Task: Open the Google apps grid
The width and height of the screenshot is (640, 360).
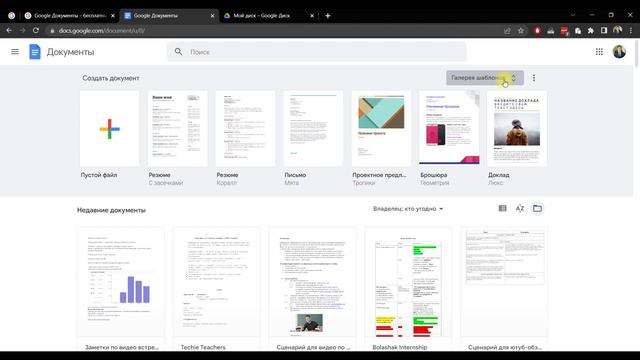Action: pos(599,52)
